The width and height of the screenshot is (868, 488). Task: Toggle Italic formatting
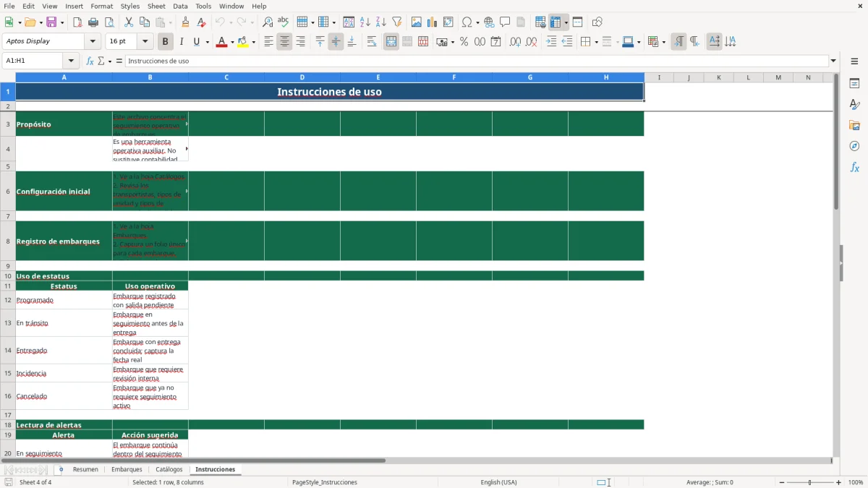[182, 42]
